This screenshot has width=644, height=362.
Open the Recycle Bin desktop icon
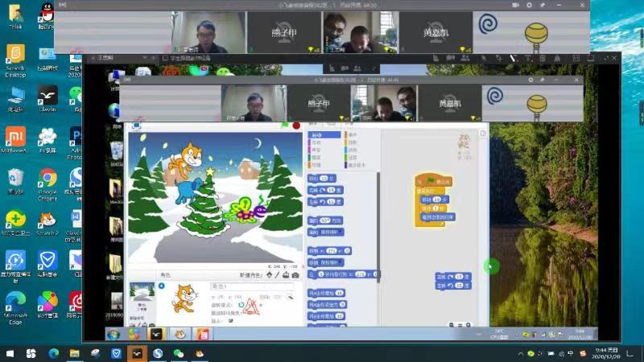pyautogui.click(x=15, y=182)
